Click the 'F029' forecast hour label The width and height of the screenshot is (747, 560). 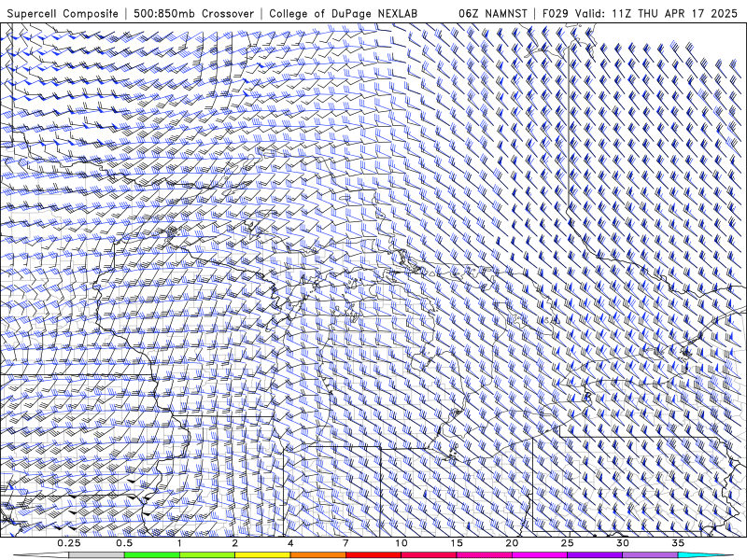point(556,13)
